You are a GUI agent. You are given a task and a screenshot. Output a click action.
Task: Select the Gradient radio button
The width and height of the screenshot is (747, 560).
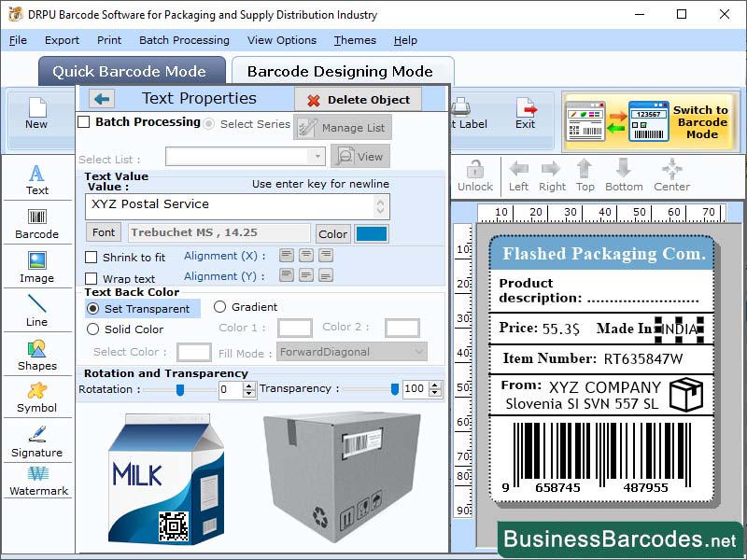coord(220,309)
